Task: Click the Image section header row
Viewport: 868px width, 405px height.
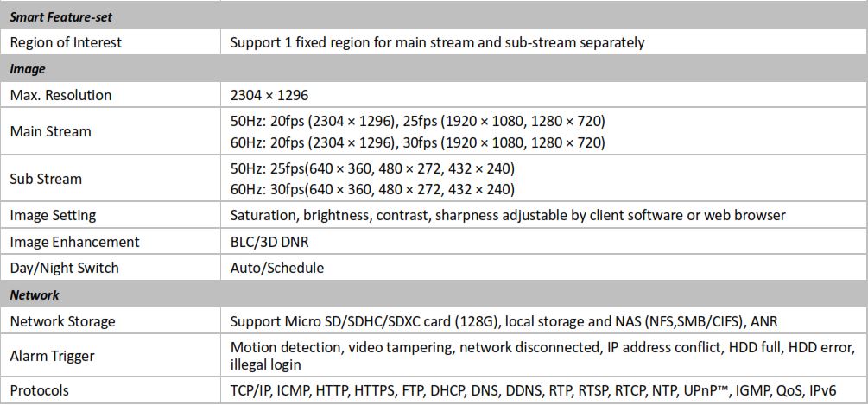Action: point(434,69)
